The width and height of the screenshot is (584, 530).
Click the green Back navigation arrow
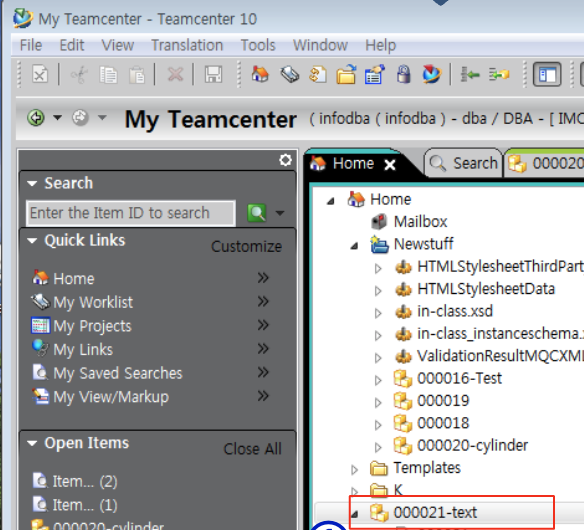tap(36, 118)
